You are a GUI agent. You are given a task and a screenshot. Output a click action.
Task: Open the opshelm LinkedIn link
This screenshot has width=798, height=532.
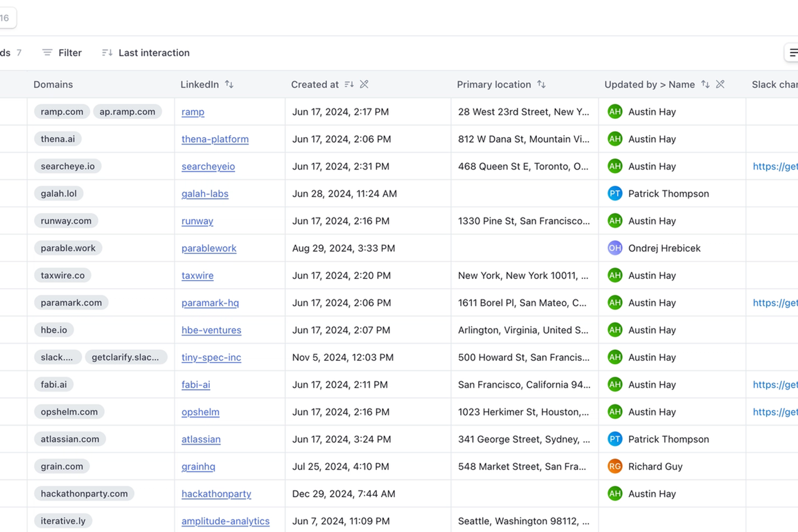[201, 412]
